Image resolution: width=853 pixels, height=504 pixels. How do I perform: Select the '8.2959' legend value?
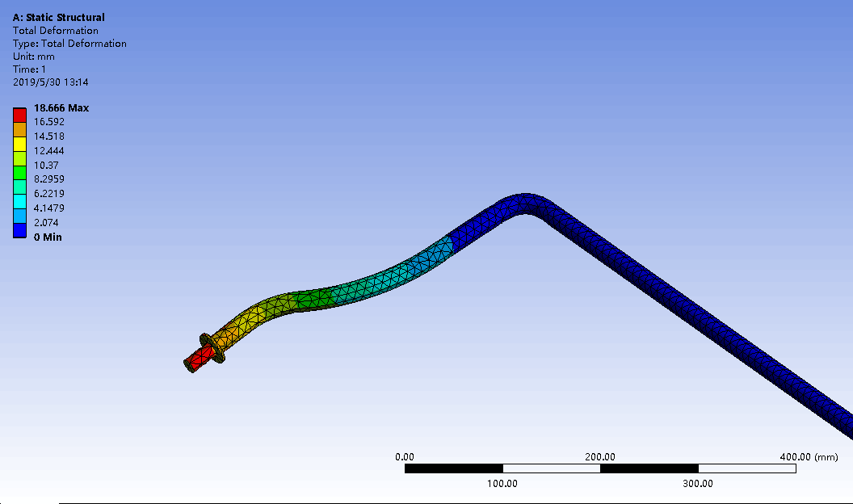(x=49, y=178)
